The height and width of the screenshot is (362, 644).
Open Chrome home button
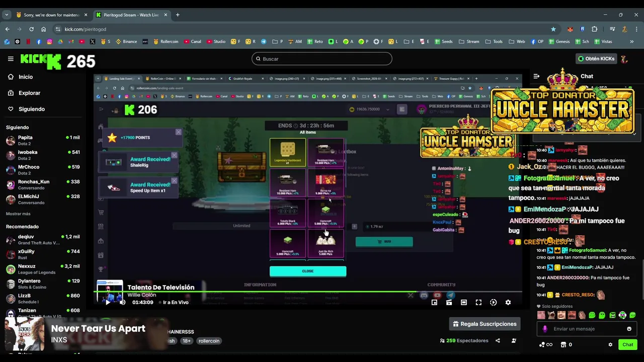(44, 29)
